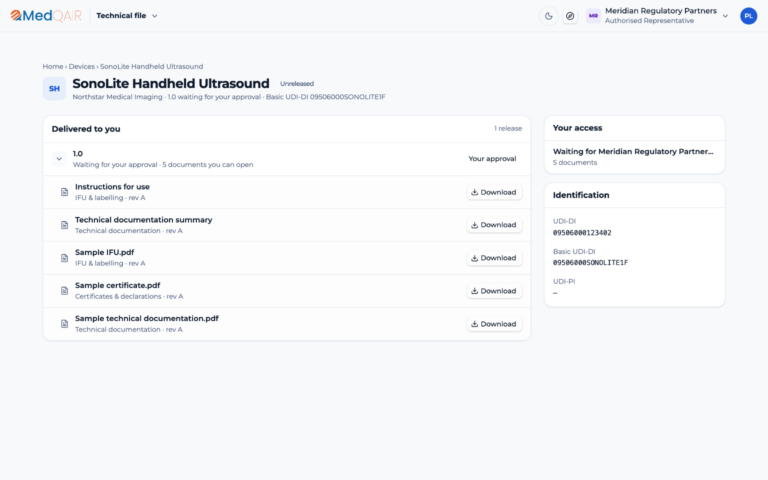This screenshot has width=768, height=480.
Task: Click the Identification heading
Action: [x=581, y=195]
